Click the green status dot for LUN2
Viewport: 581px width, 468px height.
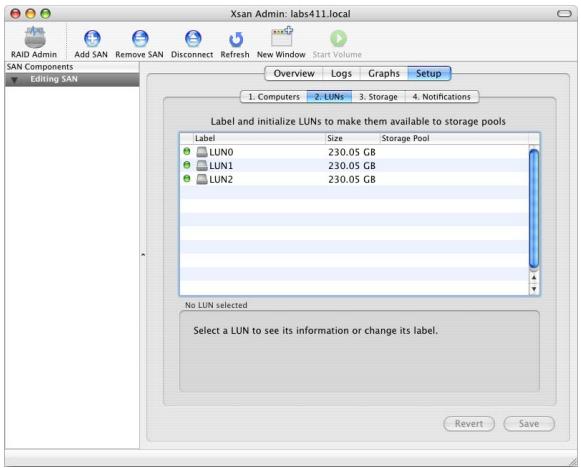point(187,179)
